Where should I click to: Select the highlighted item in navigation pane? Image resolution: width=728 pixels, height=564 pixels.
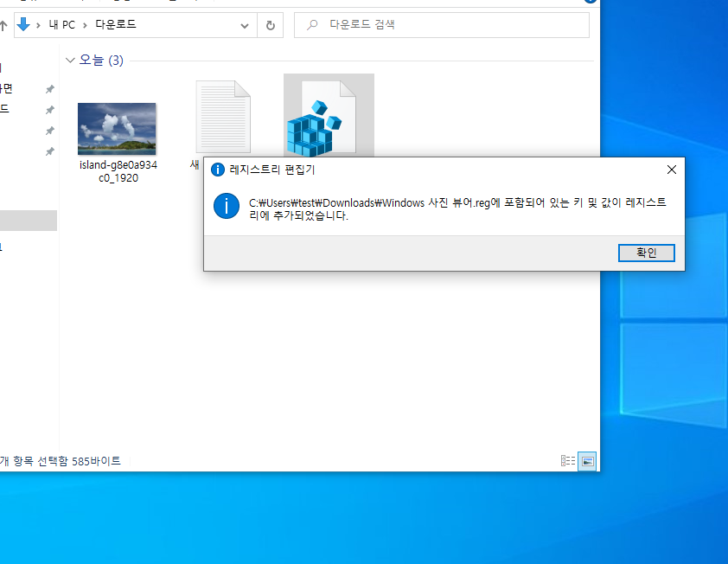tap(29, 221)
